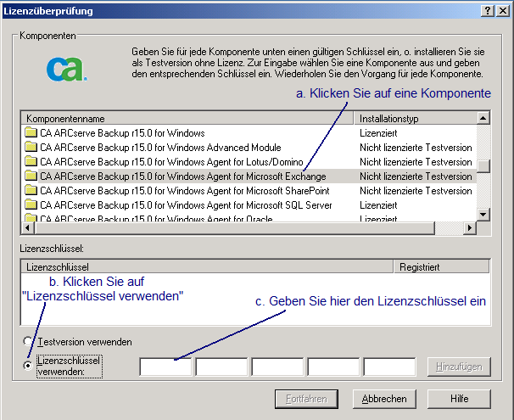514x420 pixels.
Task: Click 'Nicht lizenzierte Testversion' in Advanced Module row
Action: pos(416,148)
